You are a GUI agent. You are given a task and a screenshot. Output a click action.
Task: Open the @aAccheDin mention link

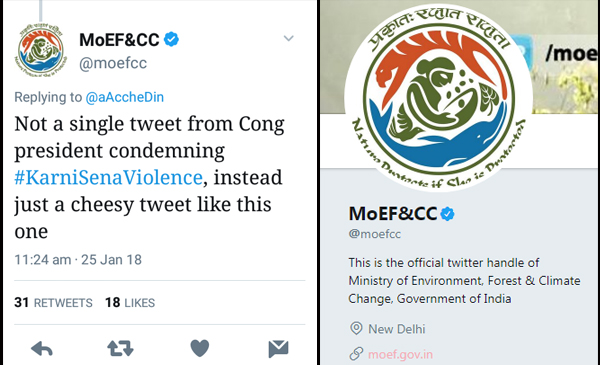(x=124, y=97)
